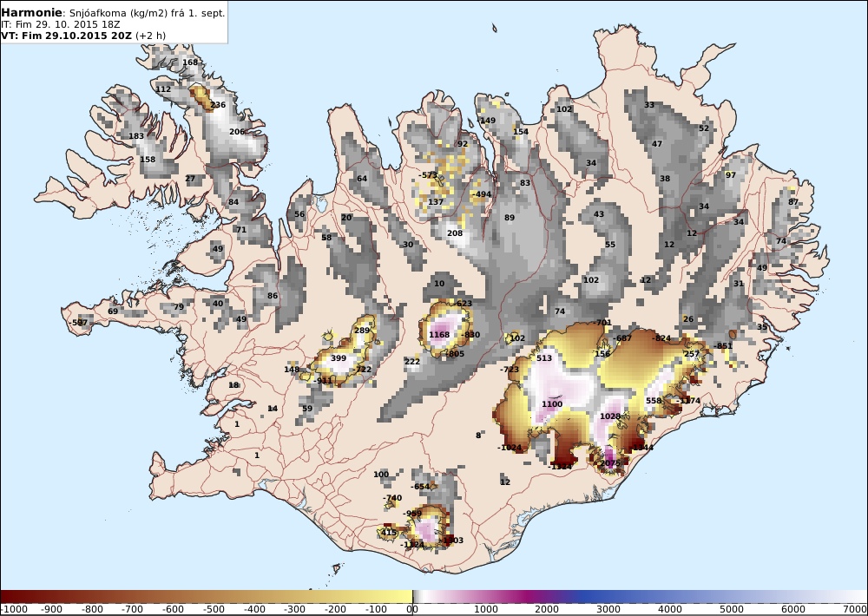Select the -623 value label
Image resolution: width=868 pixels, height=616 pixels.
pyautogui.click(x=463, y=304)
